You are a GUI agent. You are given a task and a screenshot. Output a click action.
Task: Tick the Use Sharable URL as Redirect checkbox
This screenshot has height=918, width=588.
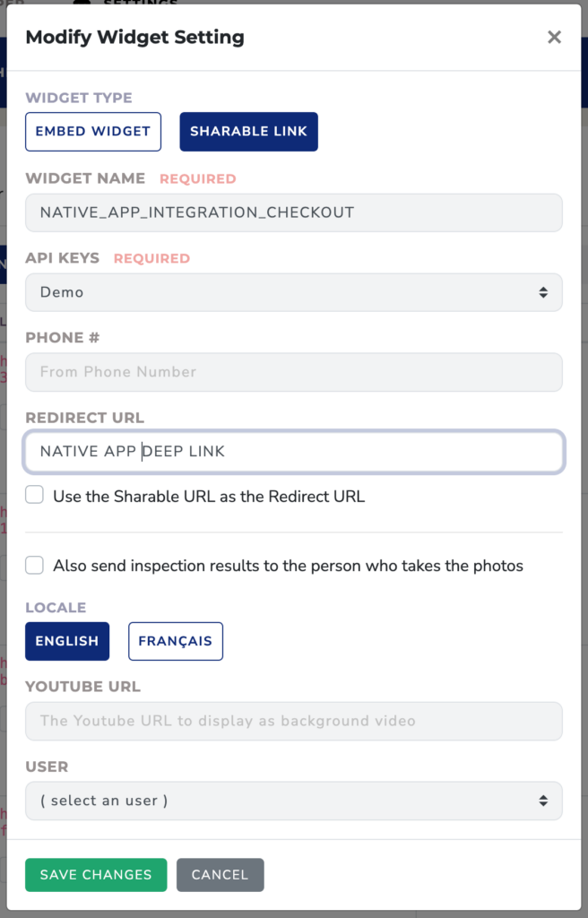point(35,495)
